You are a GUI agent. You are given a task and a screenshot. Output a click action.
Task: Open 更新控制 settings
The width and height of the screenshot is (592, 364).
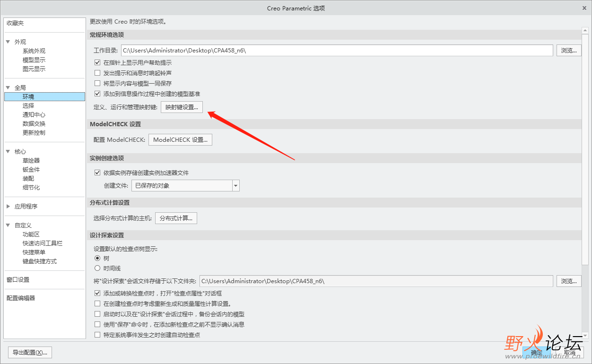coord(34,132)
